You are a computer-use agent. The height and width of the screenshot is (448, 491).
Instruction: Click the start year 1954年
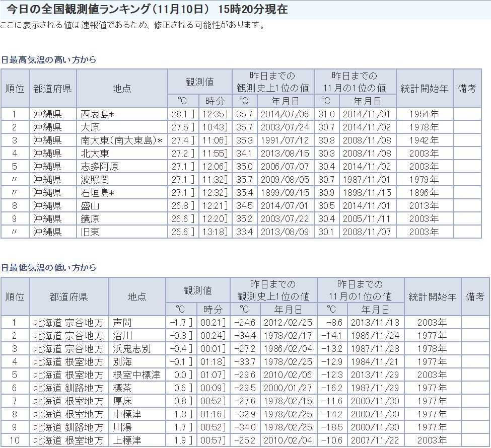424,114
